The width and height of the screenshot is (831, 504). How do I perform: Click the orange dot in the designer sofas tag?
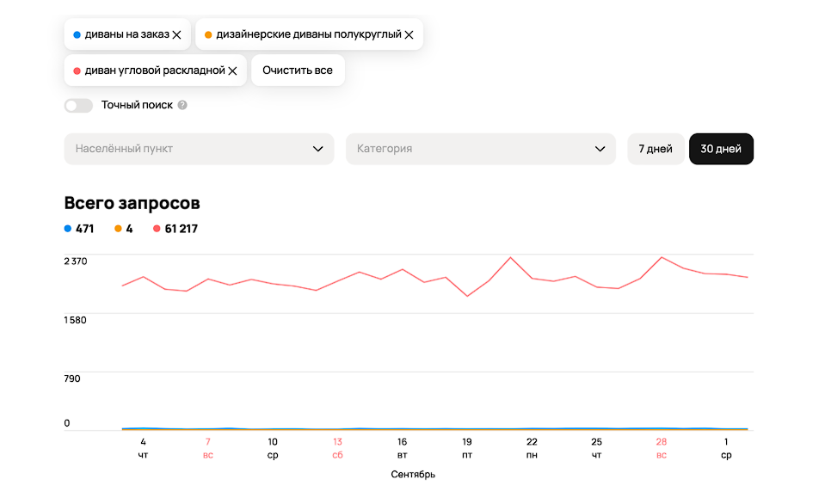click(x=208, y=35)
